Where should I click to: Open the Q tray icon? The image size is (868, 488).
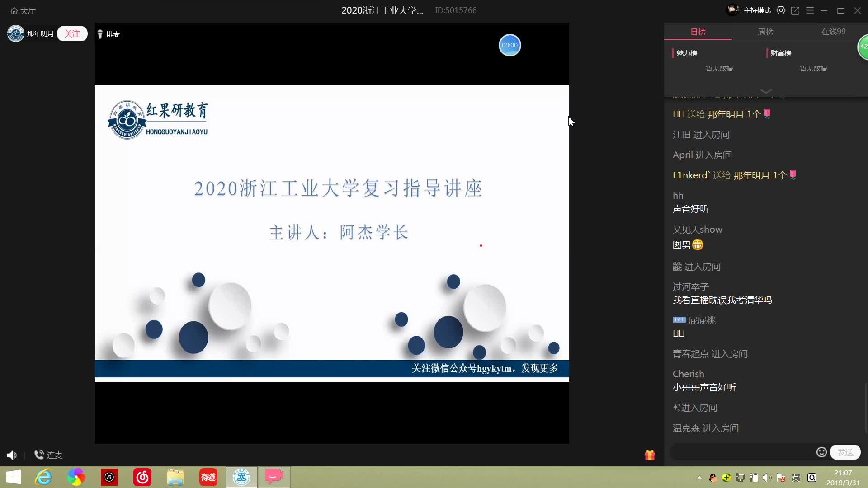812,478
